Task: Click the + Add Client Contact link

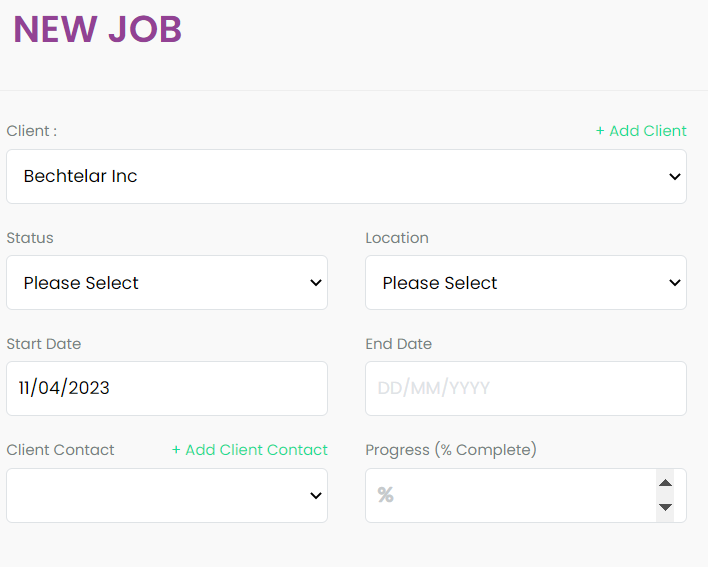Action: click(250, 450)
